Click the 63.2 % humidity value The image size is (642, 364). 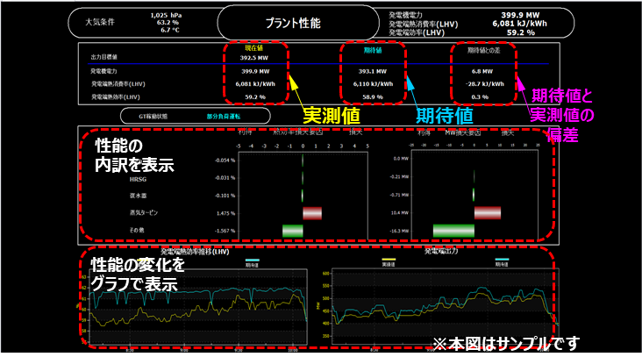click(168, 23)
